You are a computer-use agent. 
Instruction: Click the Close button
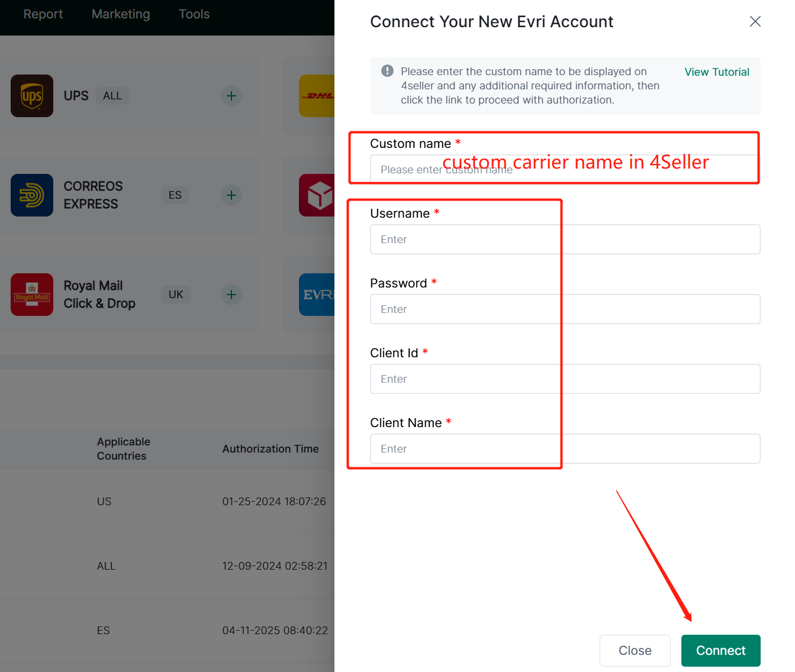click(x=635, y=651)
